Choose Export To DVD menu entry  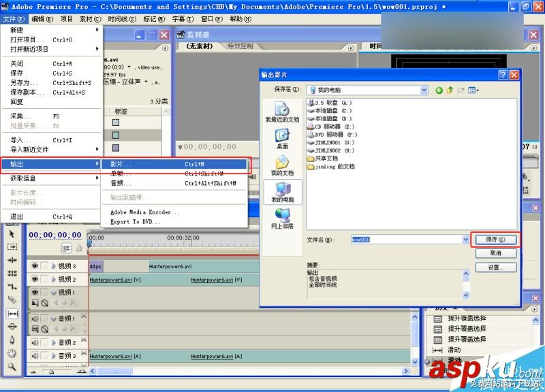[135, 221]
